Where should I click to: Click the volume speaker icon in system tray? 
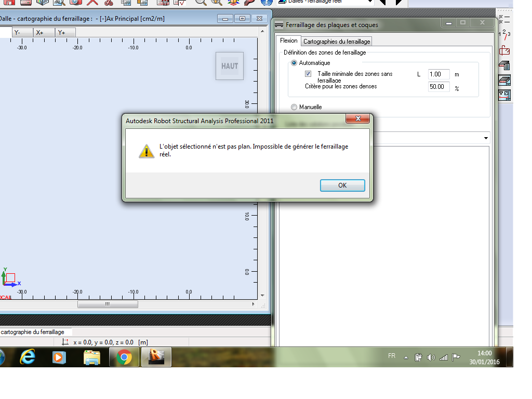pyautogui.click(x=431, y=357)
